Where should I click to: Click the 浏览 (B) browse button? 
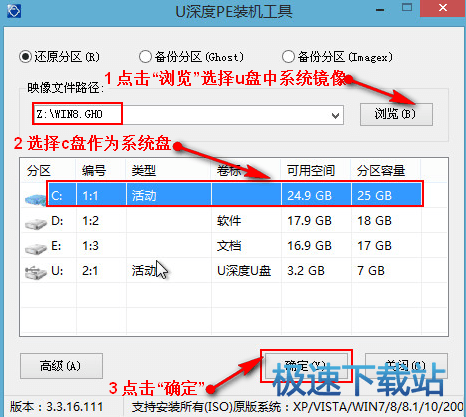396,114
